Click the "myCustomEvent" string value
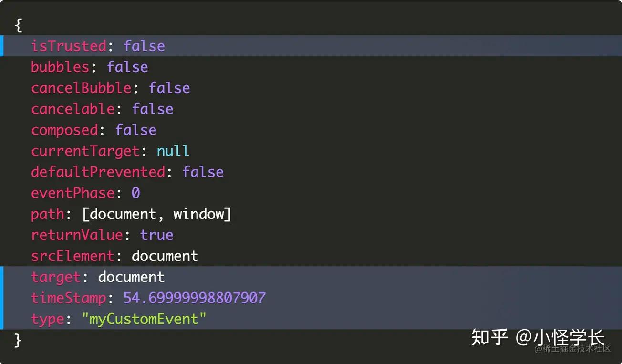The width and height of the screenshot is (622, 364). click(x=147, y=319)
